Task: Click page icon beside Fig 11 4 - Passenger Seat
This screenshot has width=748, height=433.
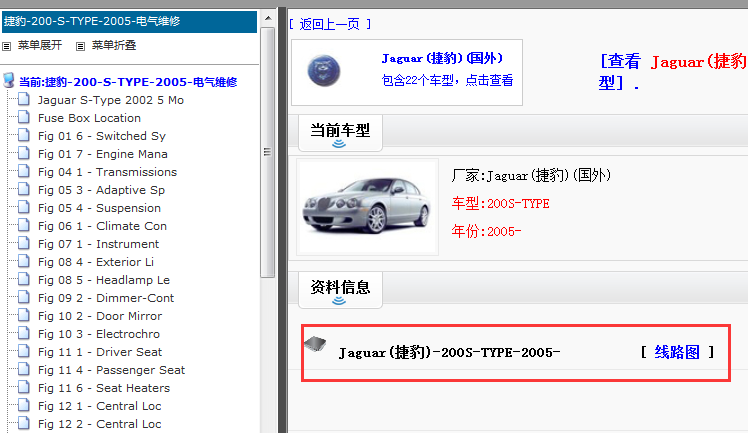Action: (23, 369)
